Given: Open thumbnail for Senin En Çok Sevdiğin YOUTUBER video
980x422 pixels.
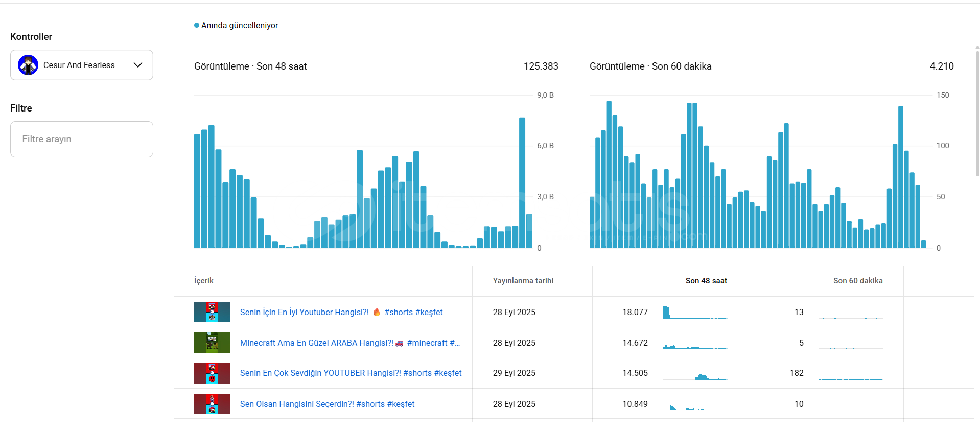Looking at the screenshot, I should [x=212, y=373].
